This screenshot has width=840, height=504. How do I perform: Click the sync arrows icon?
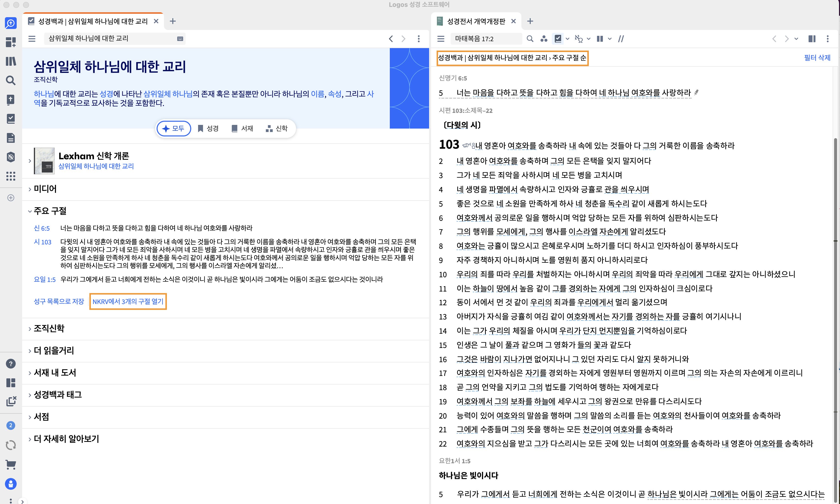(x=11, y=445)
